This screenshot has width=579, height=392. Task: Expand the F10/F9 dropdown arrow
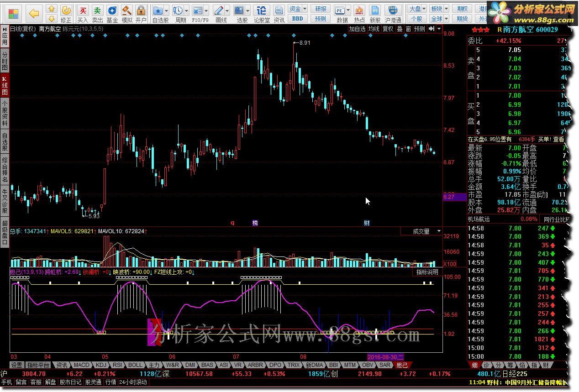pos(206,10)
